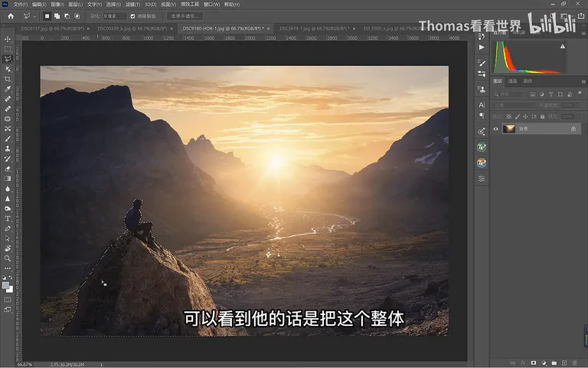This screenshot has height=368, width=588.
Task: Open the layer filter kind dropdown
Action: click(x=508, y=94)
